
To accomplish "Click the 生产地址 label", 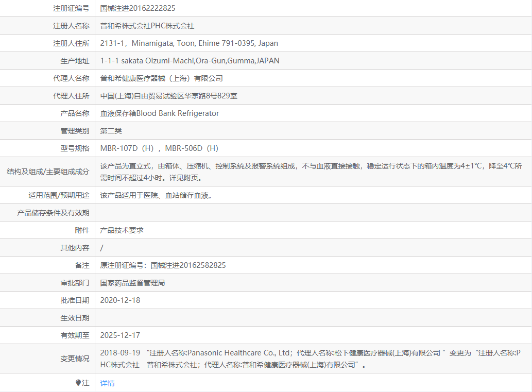I will (75, 61).
